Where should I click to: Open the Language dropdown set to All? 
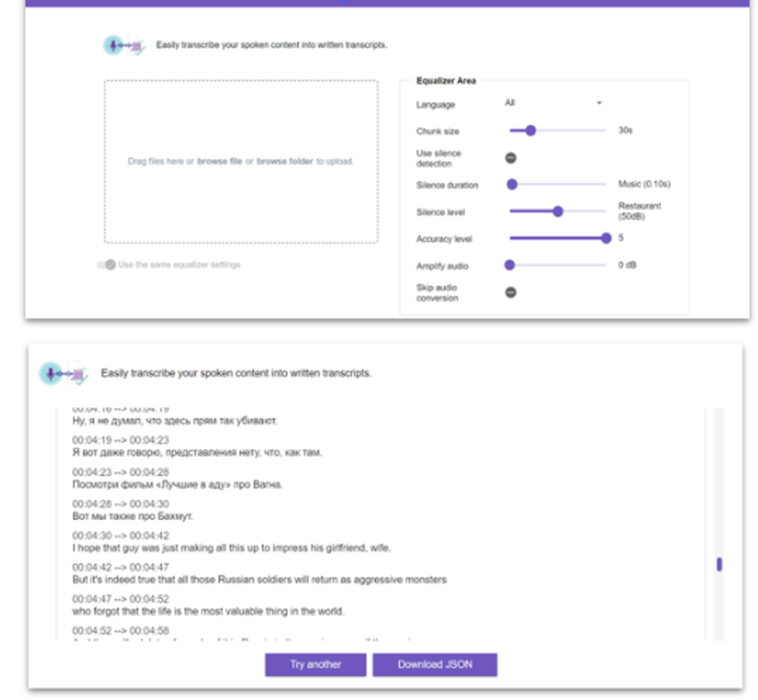tap(553, 103)
